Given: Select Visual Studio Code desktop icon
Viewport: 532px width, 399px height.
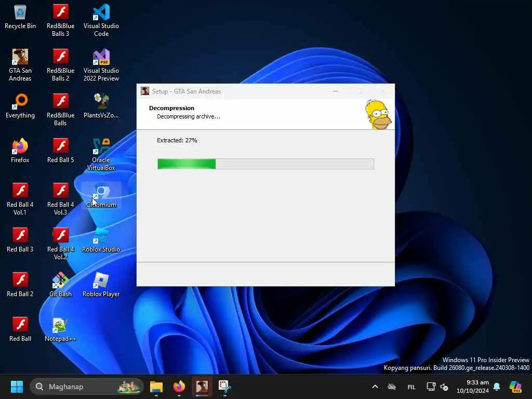Looking at the screenshot, I should click(101, 20).
